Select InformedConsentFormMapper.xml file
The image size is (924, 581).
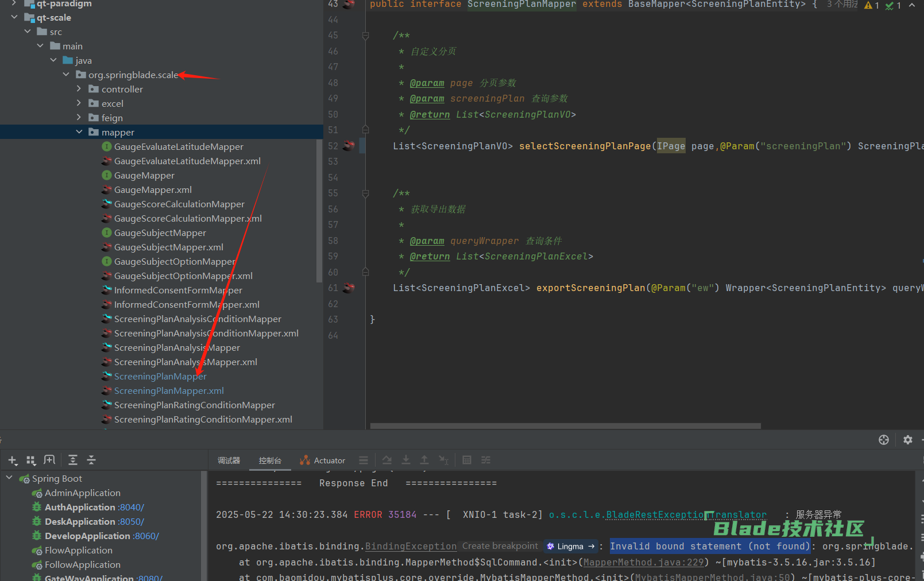pos(187,304)
